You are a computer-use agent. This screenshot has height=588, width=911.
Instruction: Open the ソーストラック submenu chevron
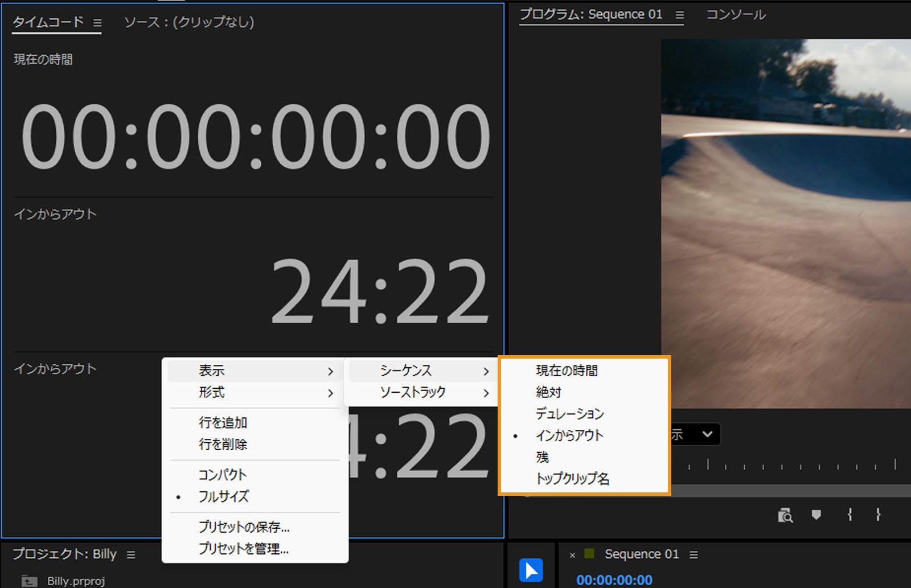click(487, 392)
